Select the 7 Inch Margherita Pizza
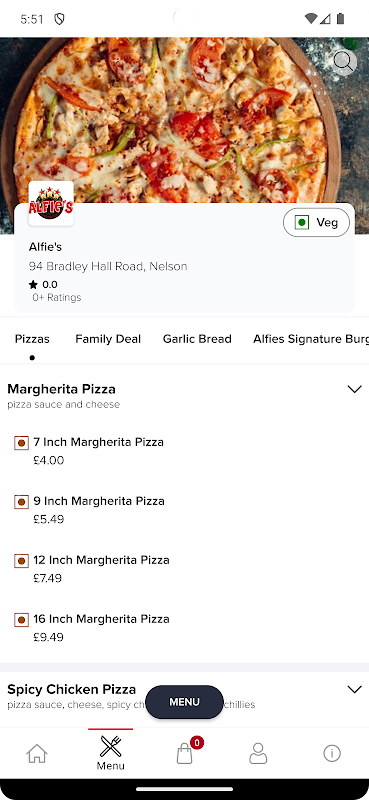This screenshot has width=369, height=800. pyautogui.click(x=99, y=451)
